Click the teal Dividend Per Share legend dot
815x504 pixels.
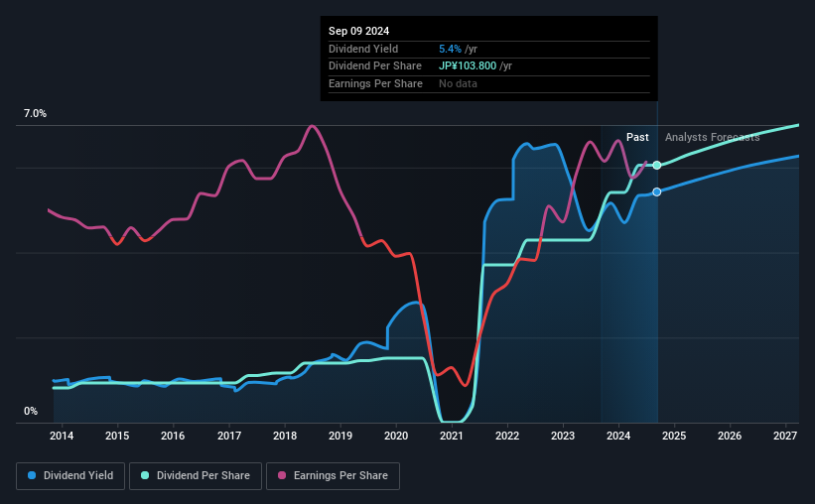pos(145,475)
